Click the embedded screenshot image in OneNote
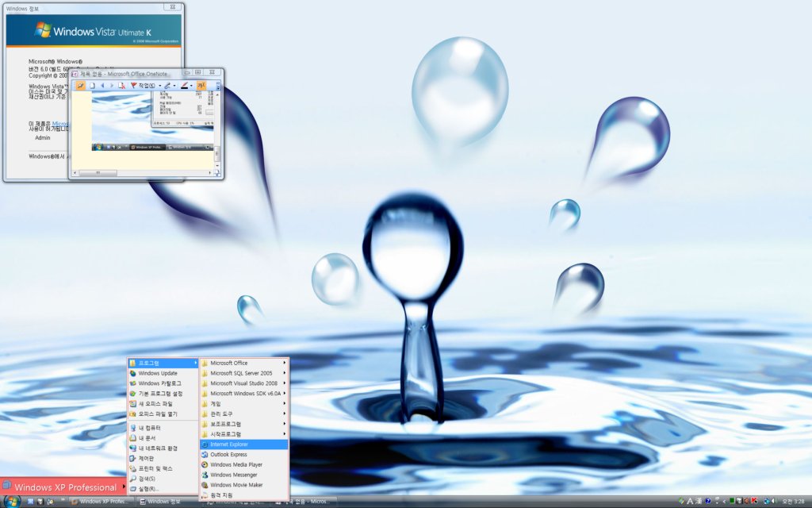The height and width of the screenshot is (508, 812). point(153,121)
